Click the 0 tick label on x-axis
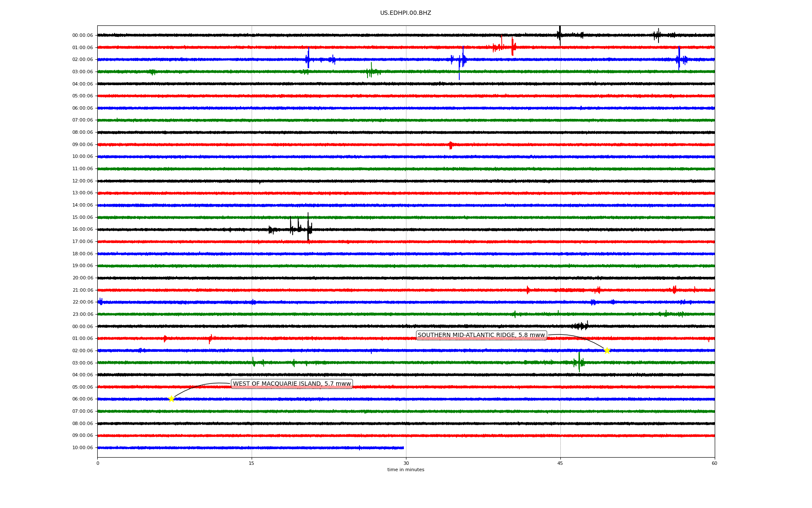Screen dimensions: 812x508 pos(98,463)
